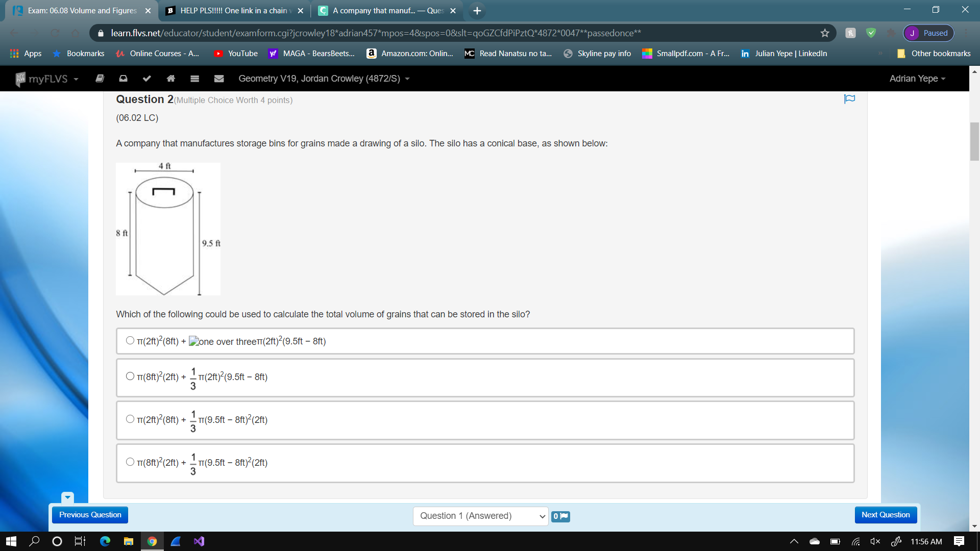980x551 pixels.
Task: Click the checkmark icon in navbar
Action: click(147, 79)
